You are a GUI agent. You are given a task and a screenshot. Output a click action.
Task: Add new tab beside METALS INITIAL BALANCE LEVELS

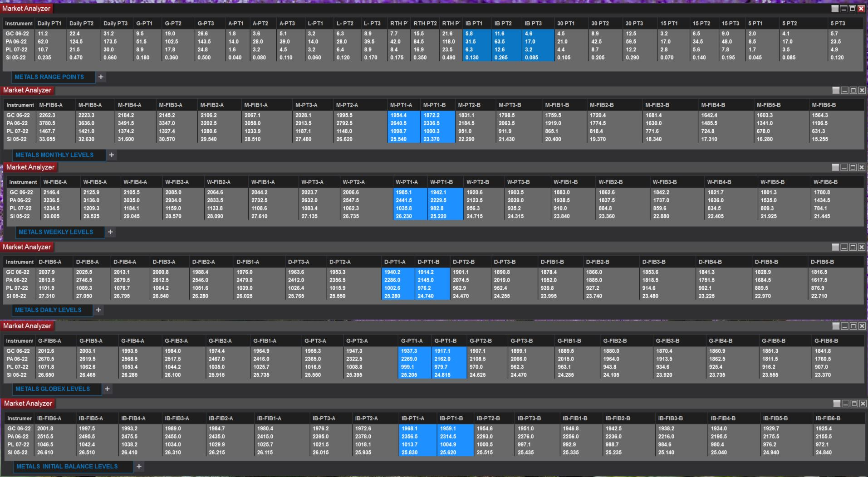point(139,467)
